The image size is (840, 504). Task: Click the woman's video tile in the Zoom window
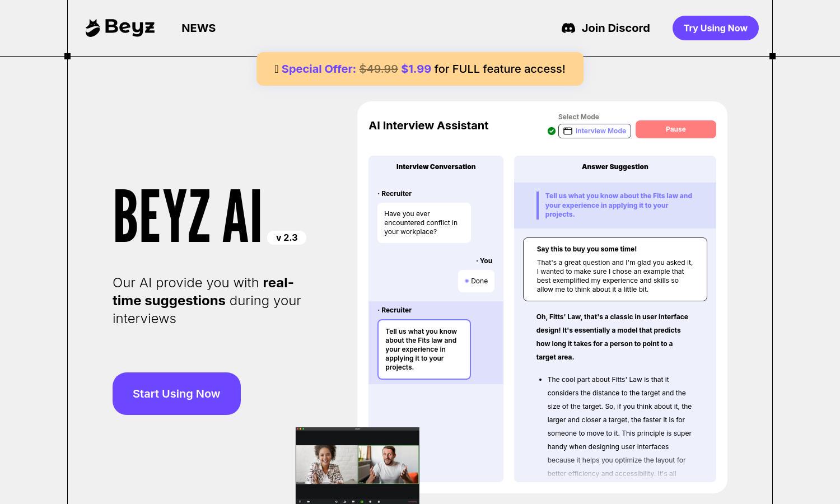326,464
